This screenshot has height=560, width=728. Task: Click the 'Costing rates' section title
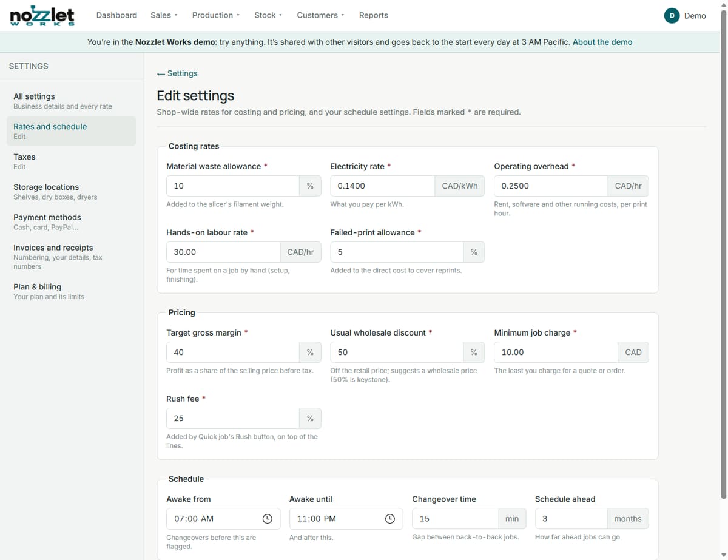pos(194,146)
